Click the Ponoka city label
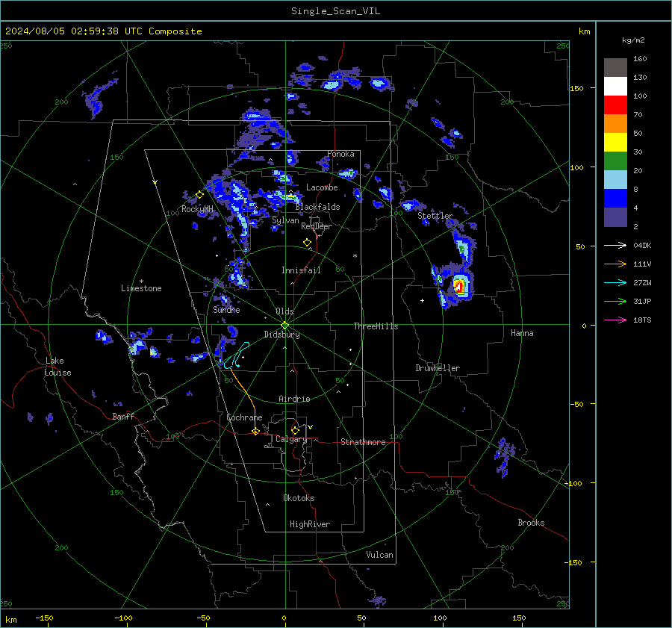The width and height of the screenshot is (672, 628). [340, 154]
